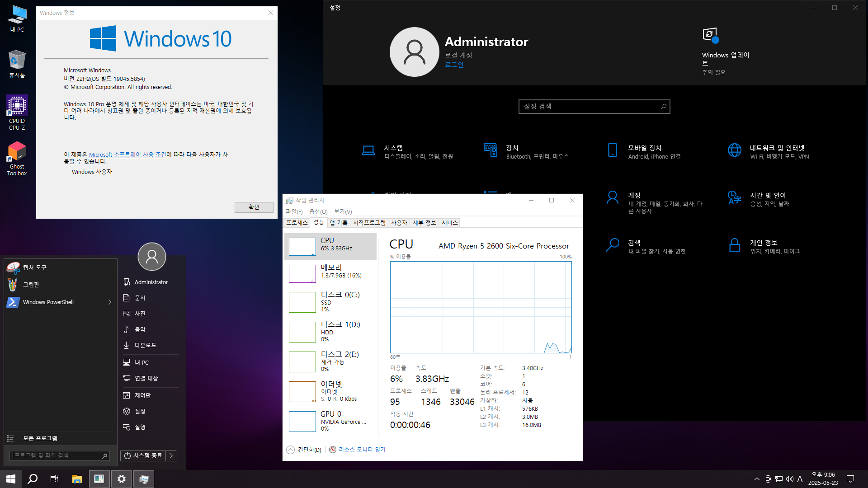
Task: Expand Windows PowerShell submenu arrow
Action: (x=110, y=302)
